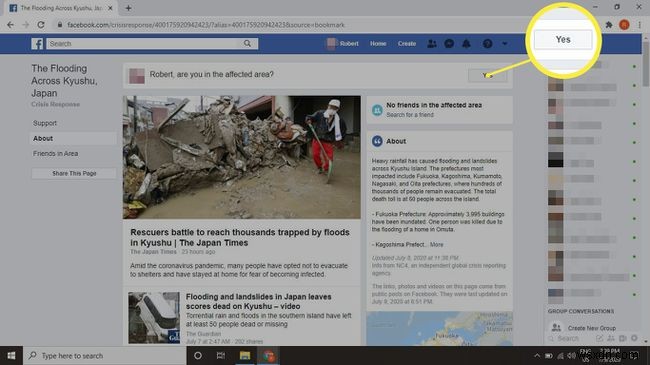Click the address bar URL
650x365 pixels.
[x=206, y=25]
